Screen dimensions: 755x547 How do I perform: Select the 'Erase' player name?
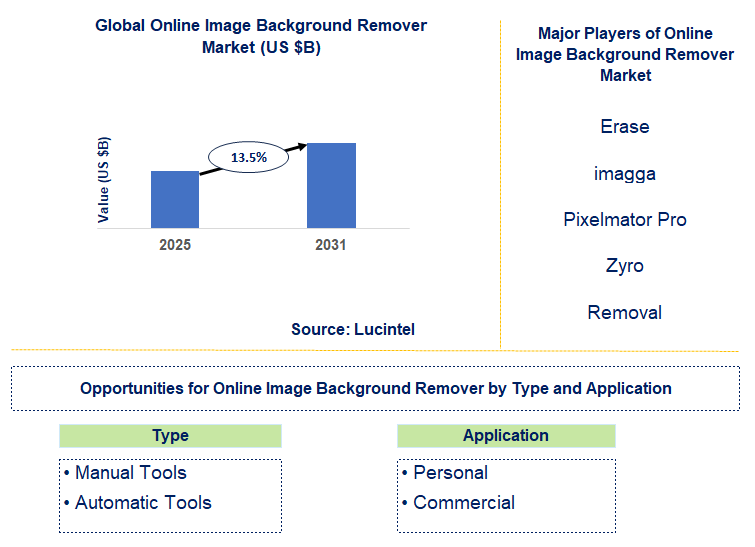625,127
